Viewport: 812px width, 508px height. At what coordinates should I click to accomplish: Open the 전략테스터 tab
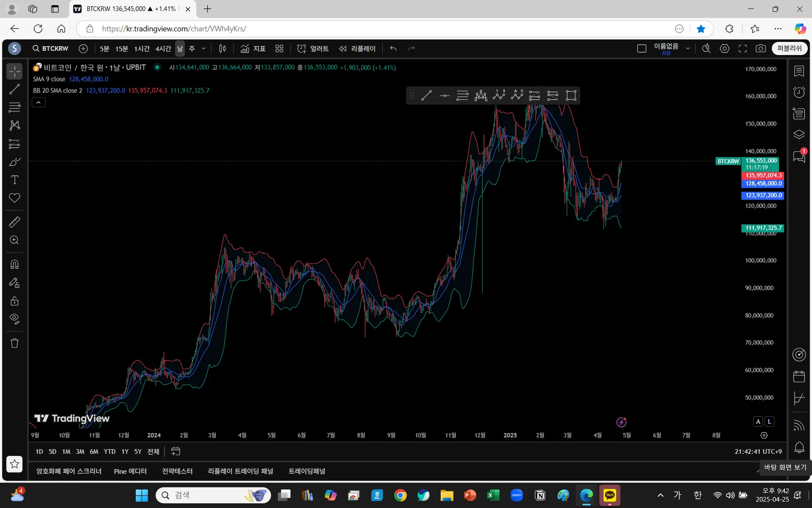(177, 471)
